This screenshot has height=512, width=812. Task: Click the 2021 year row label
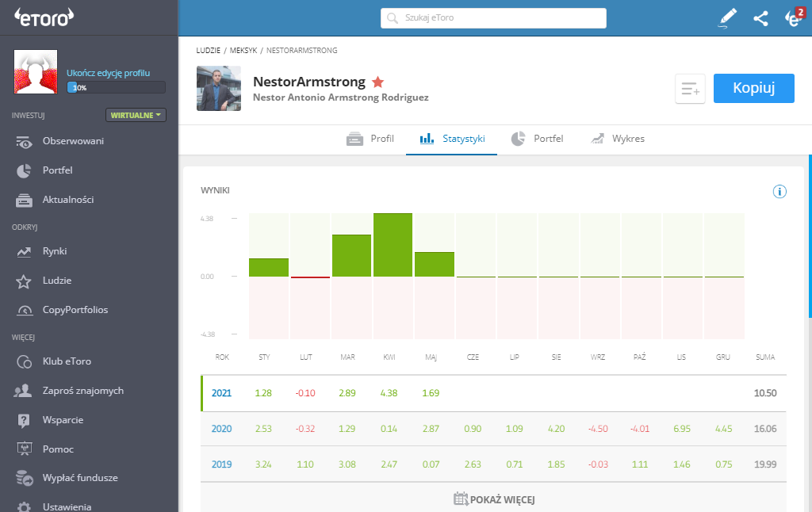pyautogui.click(x=222, y=393)
